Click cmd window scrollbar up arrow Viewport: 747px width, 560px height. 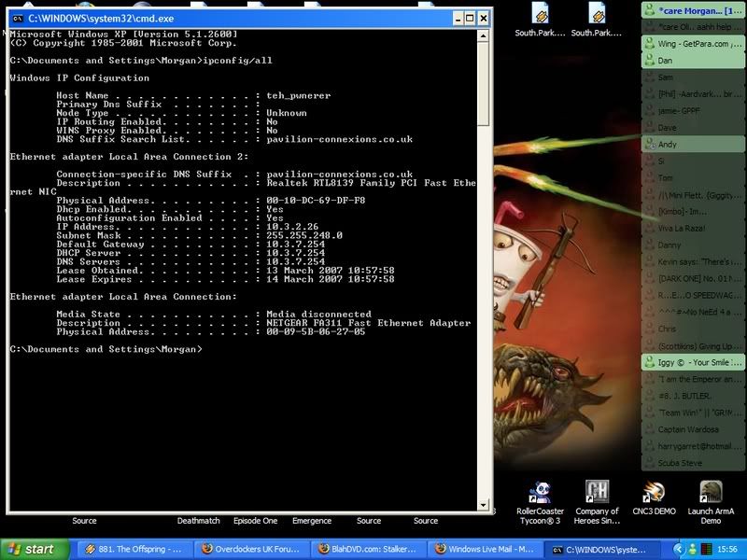(483, 35)
